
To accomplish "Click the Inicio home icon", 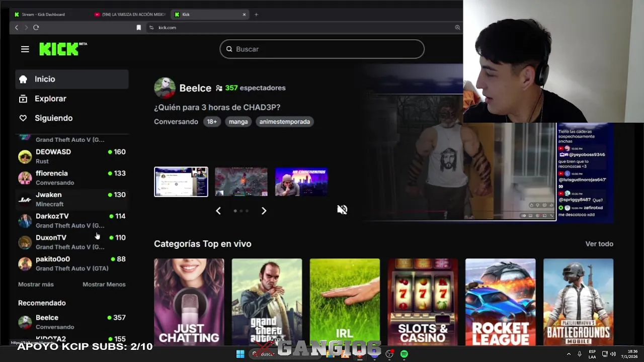I will (23, 79).
